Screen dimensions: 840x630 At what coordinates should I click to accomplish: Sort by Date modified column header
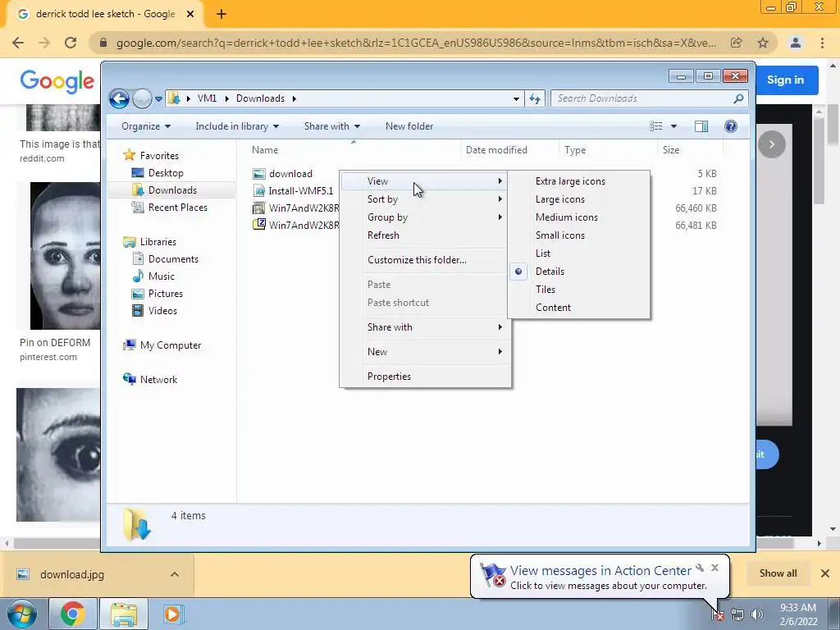point(509,150)
